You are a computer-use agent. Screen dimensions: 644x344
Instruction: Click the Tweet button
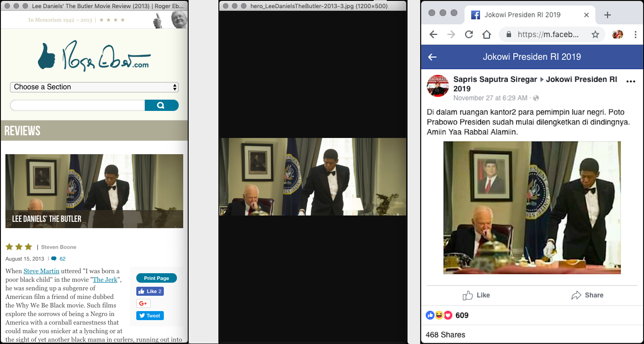(x=150, y=316)
